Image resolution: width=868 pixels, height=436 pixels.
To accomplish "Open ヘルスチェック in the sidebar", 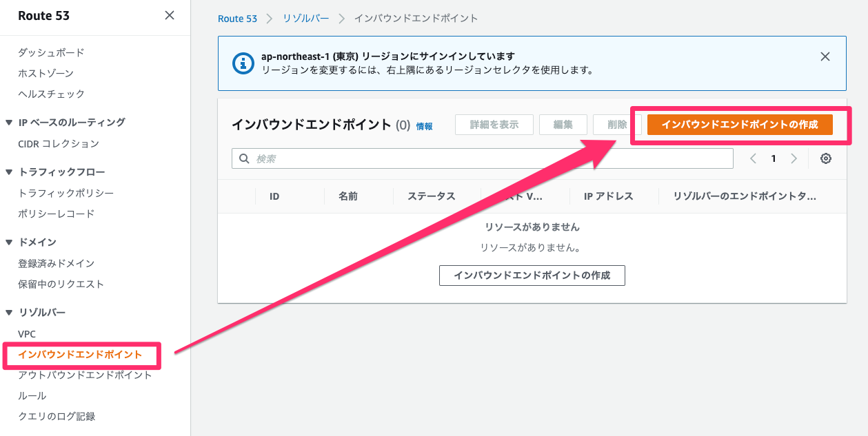I will (x=51, y=94).
